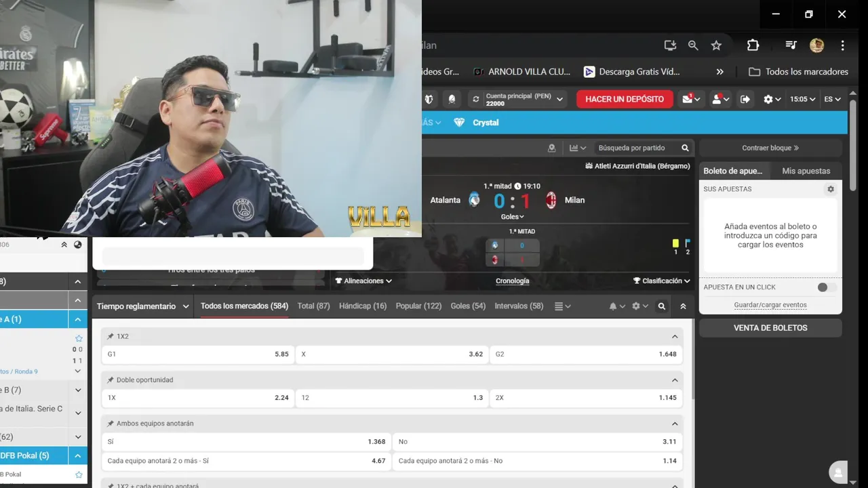This screenshot has height=488, width=868.
Task: Open the Chrome extensions puzzle icon
Action: 753,45
